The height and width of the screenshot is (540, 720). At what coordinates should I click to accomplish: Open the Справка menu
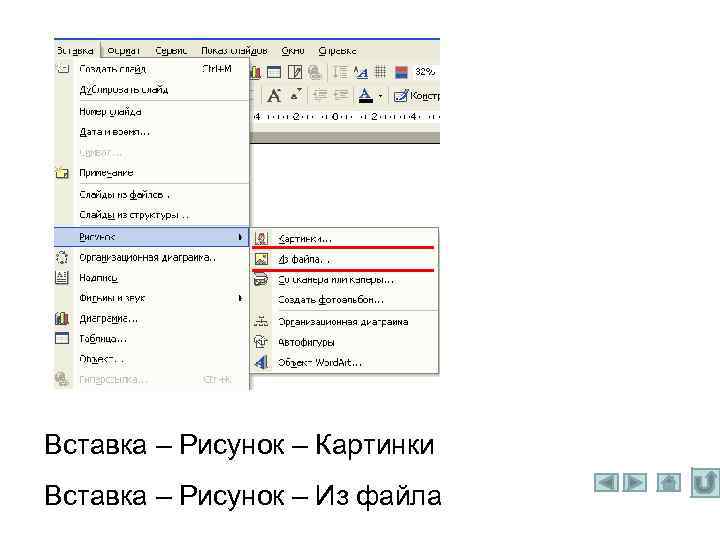(x=338, y=51)
